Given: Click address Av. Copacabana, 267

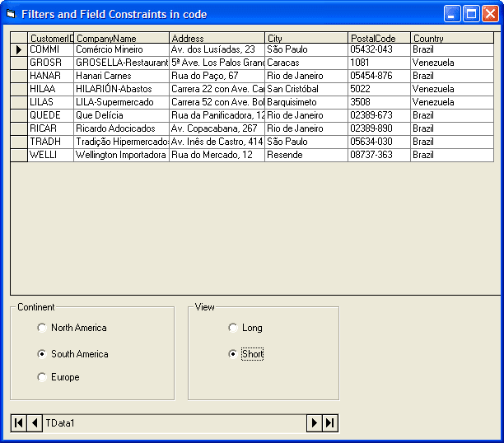Looking at the screenshot, I should [x=217, y=129].
